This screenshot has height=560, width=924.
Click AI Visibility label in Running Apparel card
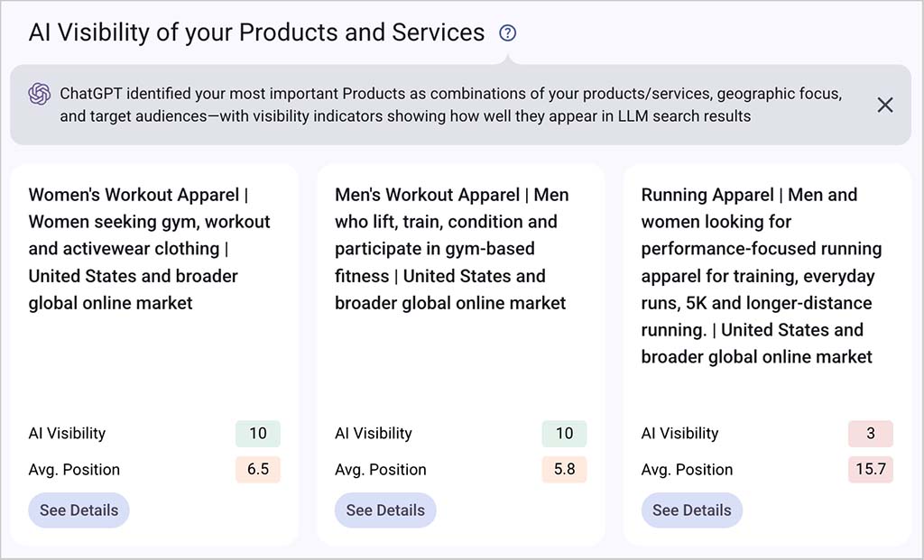click(x=680, y=434)
